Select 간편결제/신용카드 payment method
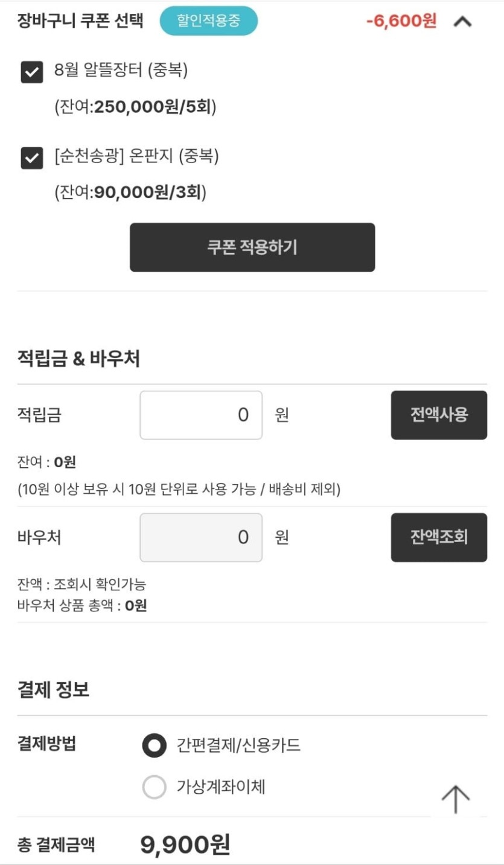The width and height of the screenshot is (504, 865). (154, 746)
